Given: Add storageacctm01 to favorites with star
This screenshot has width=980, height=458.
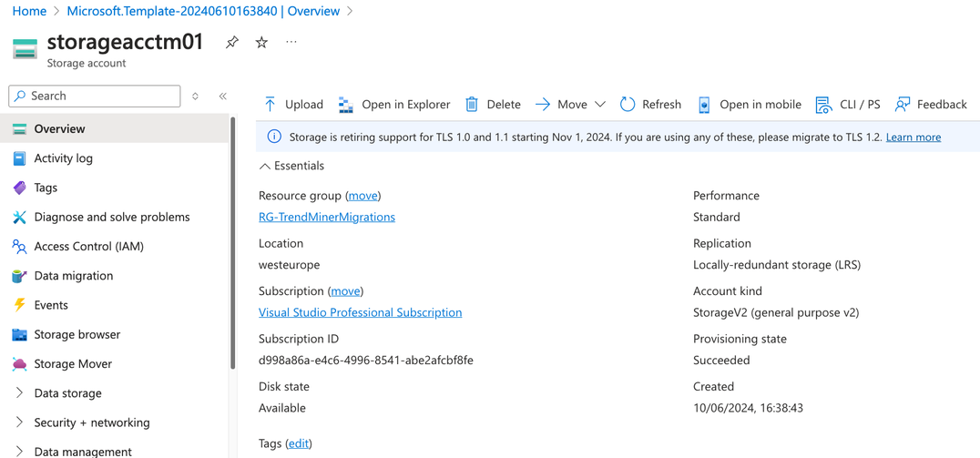Looking at the screenshot, I should [261, 43].
